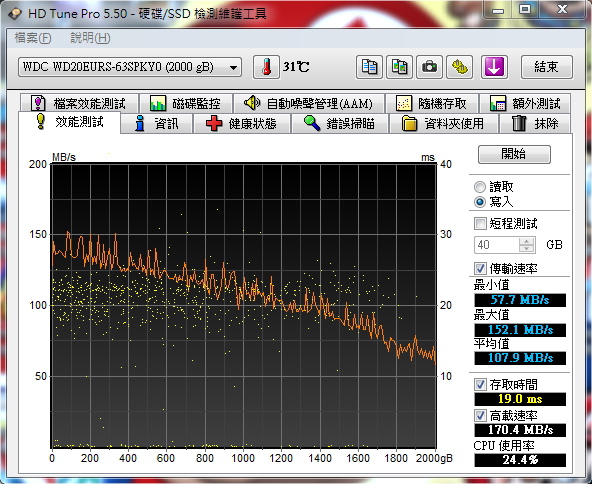Switch to the 錯誤掃瞄 error scan tab
Image resolution: width=592 pixels, height=484 pixels.
[x=340, y=123]
